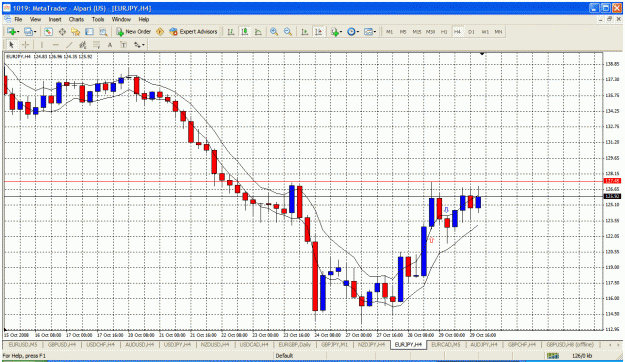The height and width of the screenshot is (362, 625).
Task: Switch to the USDCHF,H4 chart tab
Action: (x=100, y=344)
